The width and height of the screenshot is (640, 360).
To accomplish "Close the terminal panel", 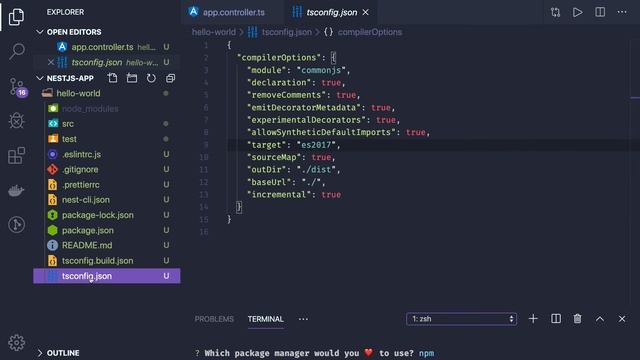I will [x=622, y=319].
